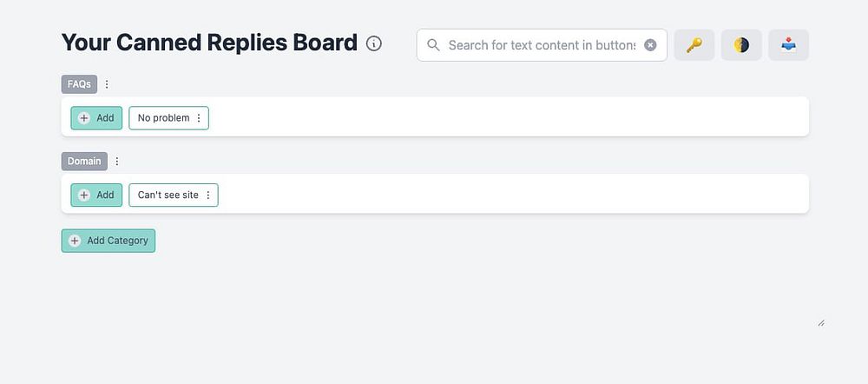Click the Add Category button
This screenshot has height=384, width=868.
point(108,241)
